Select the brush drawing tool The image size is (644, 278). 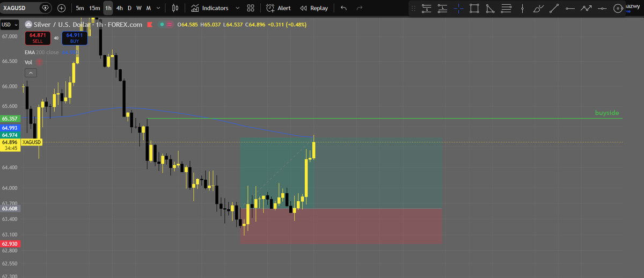click(x=538, y=8)
